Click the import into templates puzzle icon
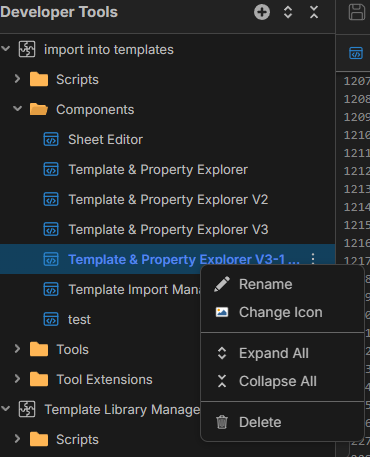The height and width of the screenshot is (457, 370). tap(27, 49)
